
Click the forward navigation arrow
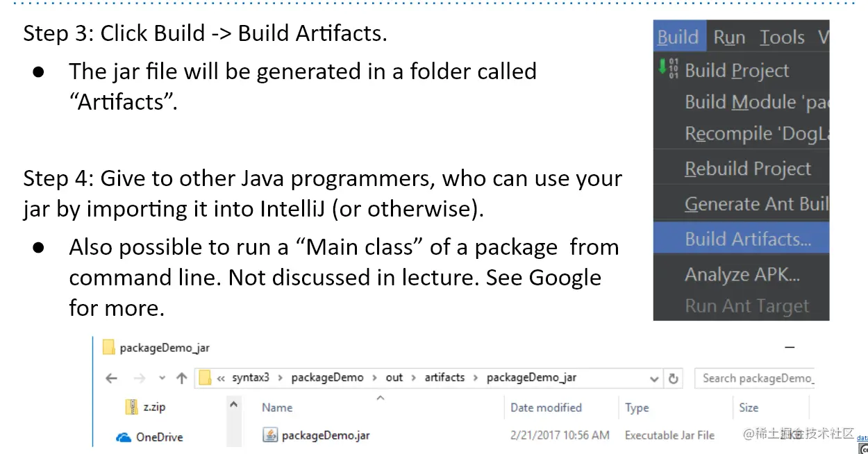pos(138,378)
